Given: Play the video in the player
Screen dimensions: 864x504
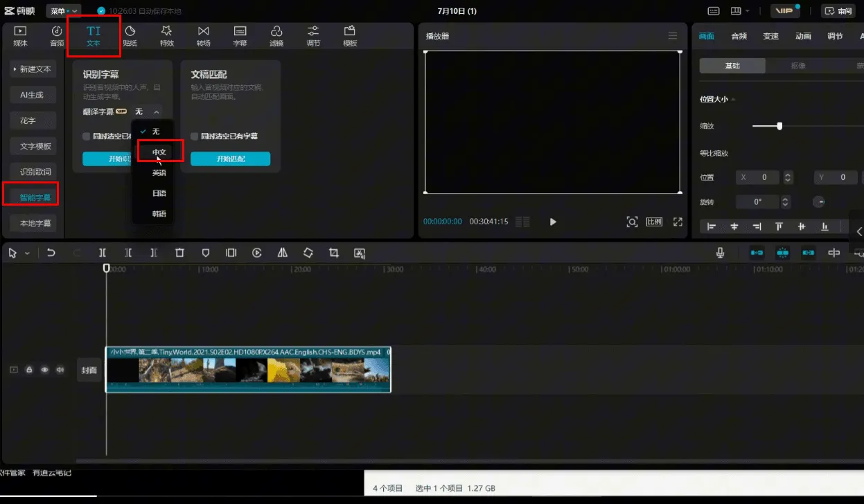Looking at the screenshot, I should 553,222.
